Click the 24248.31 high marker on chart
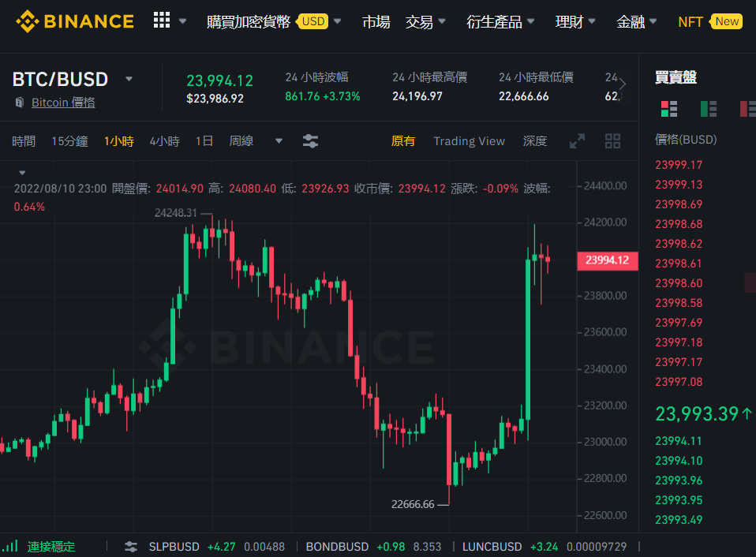Viewport: 756px width, 557px height. [x=176, y=213]
